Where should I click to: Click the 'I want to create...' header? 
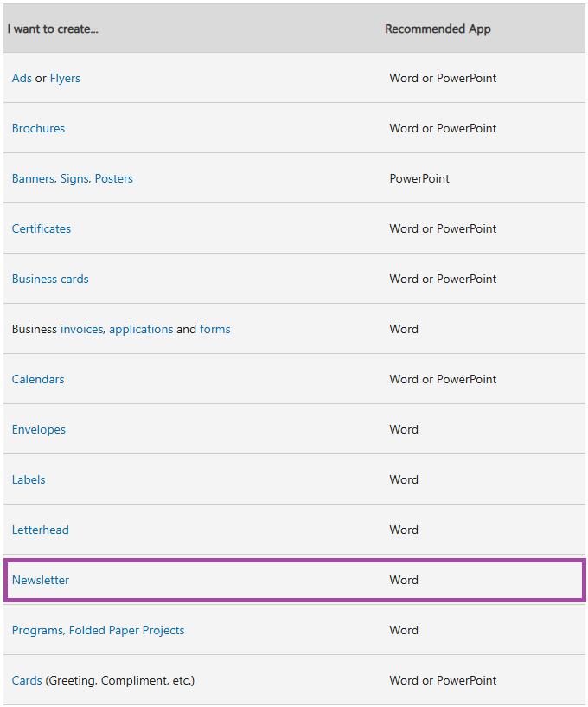53,29
